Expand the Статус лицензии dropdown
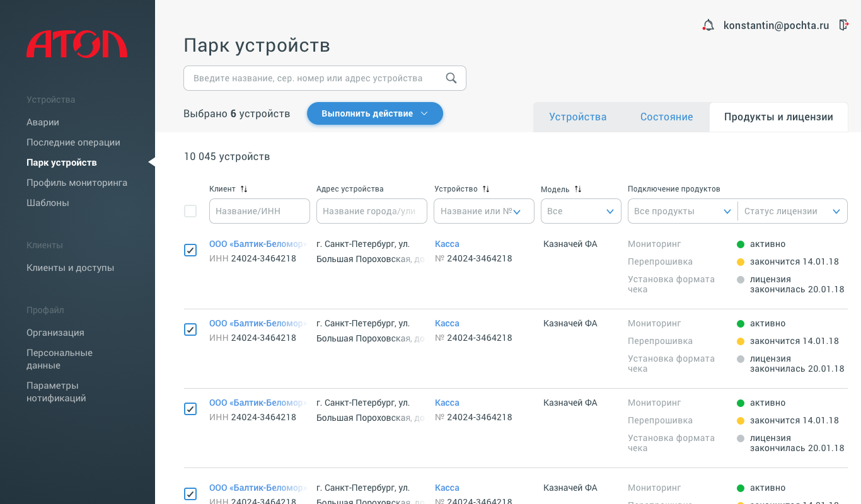 click(792, 211)
